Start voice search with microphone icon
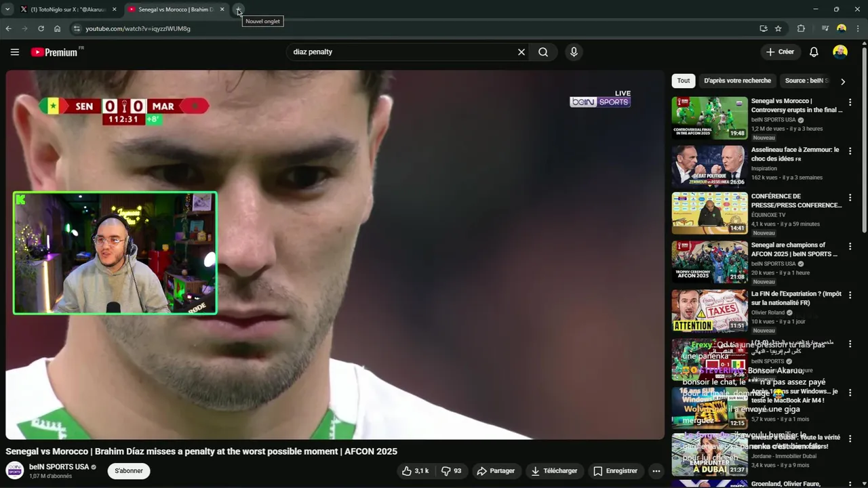 click(x=574, y=52)
